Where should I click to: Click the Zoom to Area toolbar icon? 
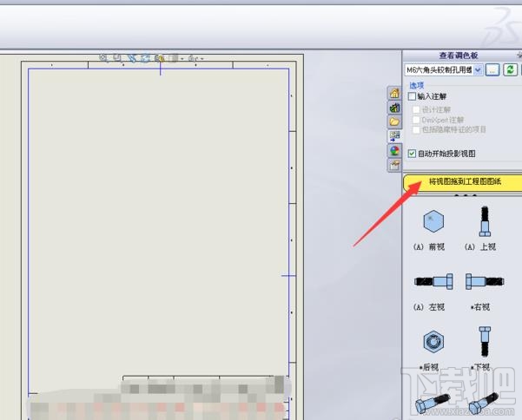coord(116,58)
